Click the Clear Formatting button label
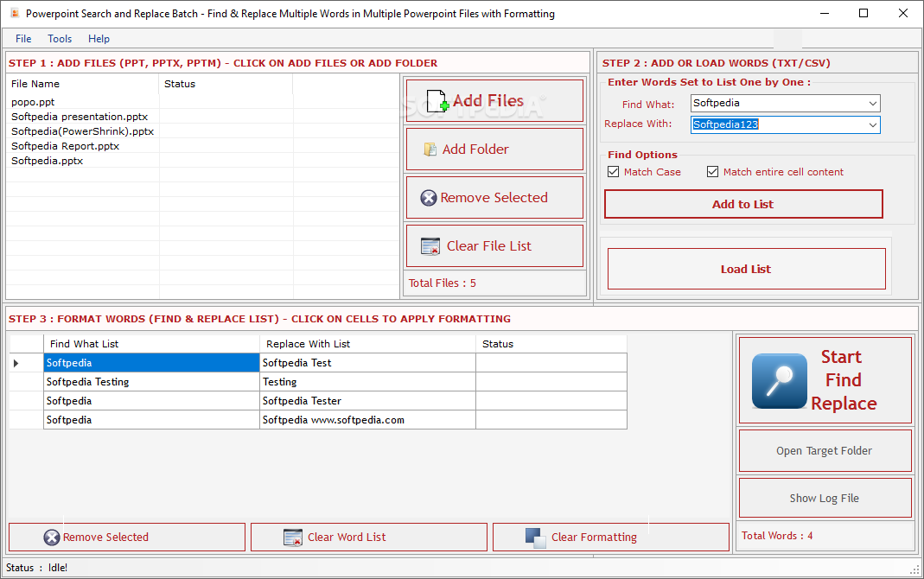924x579 pixels. pos(594,538)
